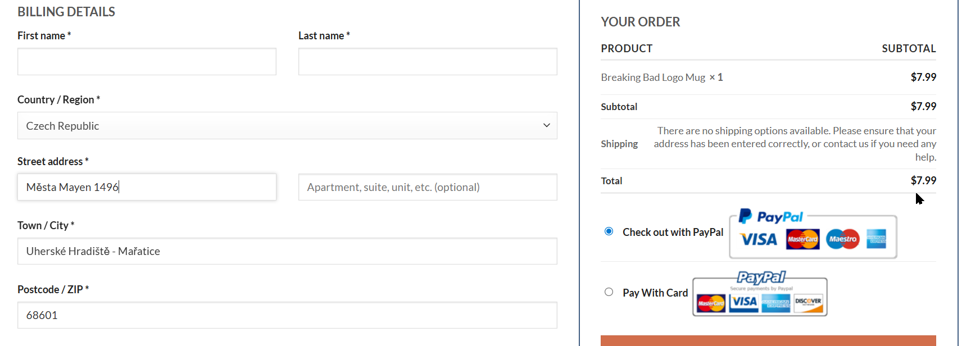The image size is (980, 346).
Task: Click the Maestro card logo
Action: click(x=842, y=239)
